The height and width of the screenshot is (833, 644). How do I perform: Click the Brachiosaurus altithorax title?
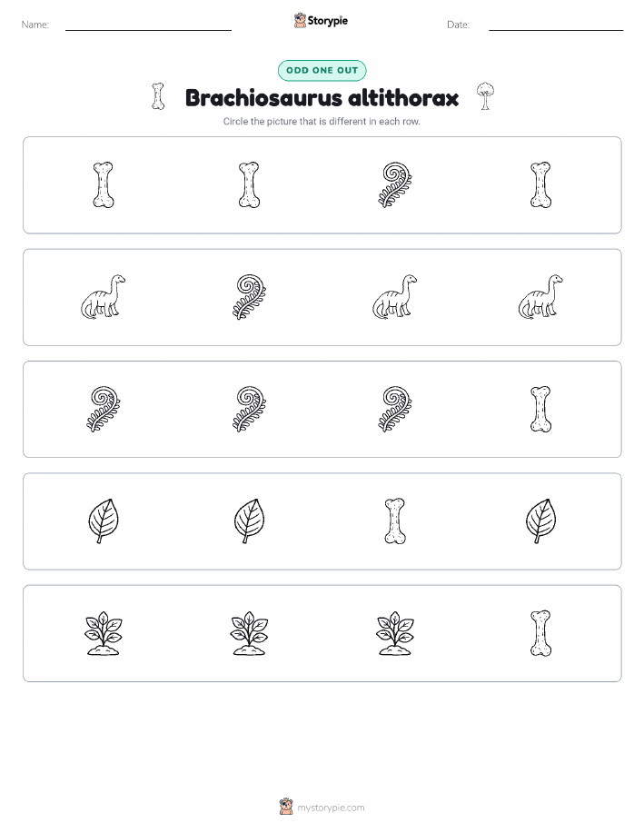[322, 98]
